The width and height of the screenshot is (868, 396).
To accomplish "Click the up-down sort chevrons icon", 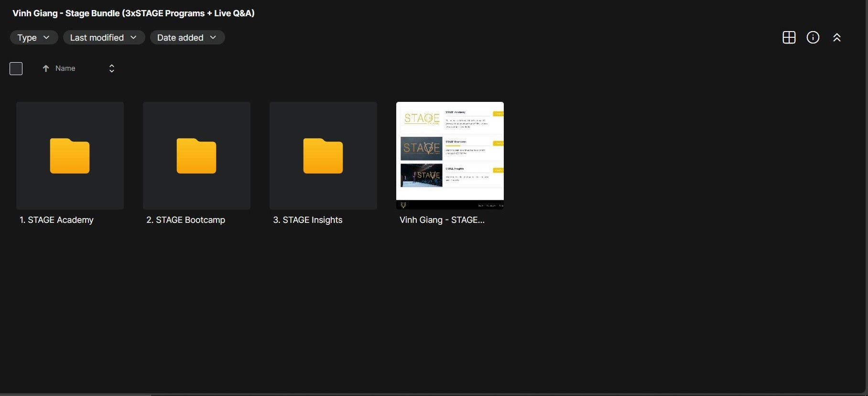I will [111, 68].
